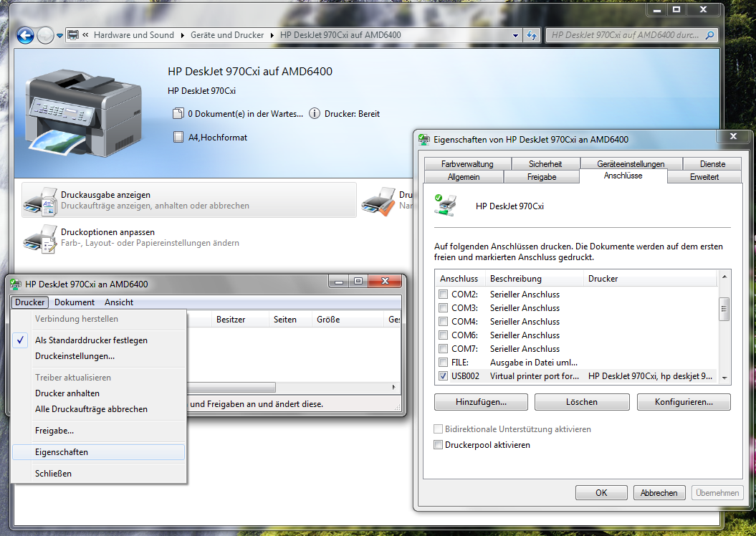
Task: Click the printer status info icon
Action: point(315,114)
